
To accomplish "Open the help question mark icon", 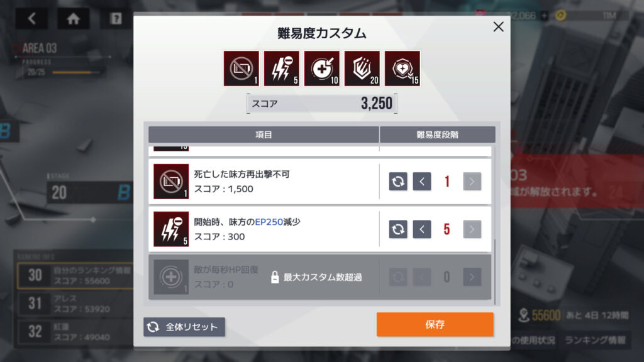I will click(116, 18).
